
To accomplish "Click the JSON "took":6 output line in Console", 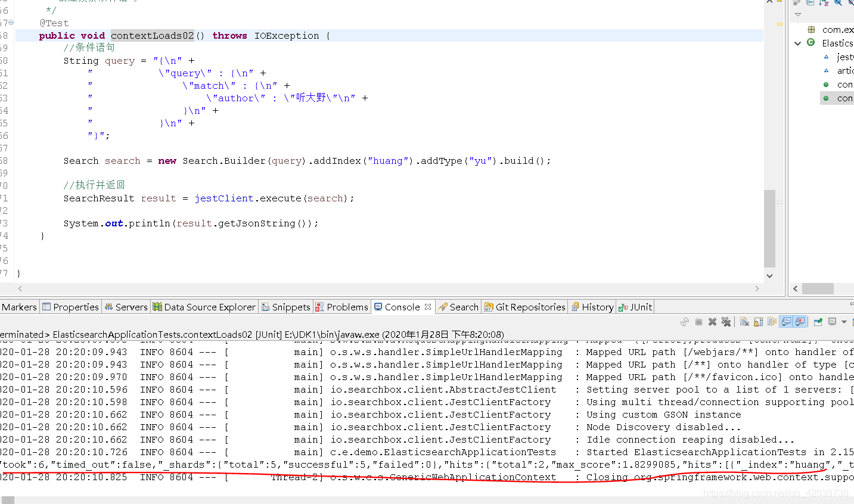I will [x=427, y=465].
